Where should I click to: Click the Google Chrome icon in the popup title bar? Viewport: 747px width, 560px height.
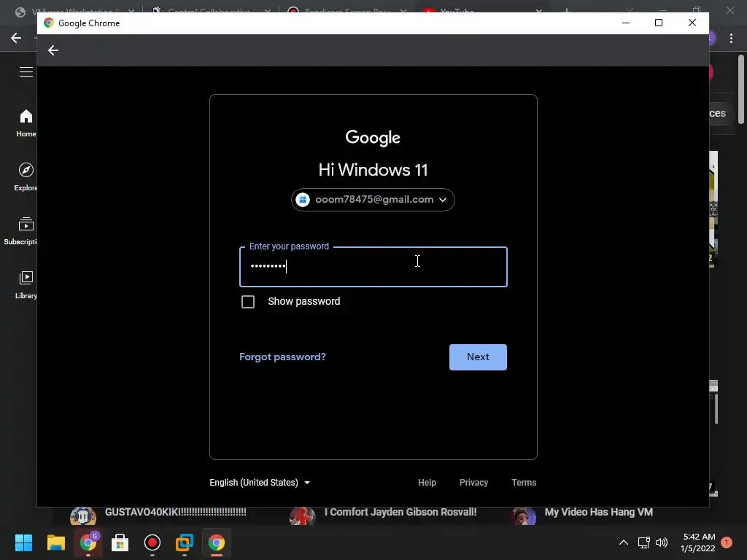[x=49, y=23]
